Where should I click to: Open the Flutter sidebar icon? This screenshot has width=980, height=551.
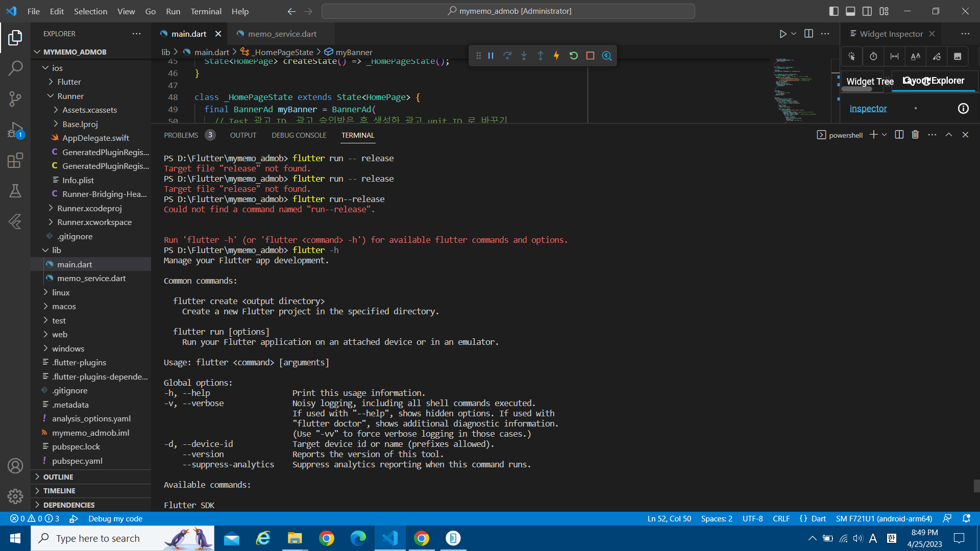(15, 221)
